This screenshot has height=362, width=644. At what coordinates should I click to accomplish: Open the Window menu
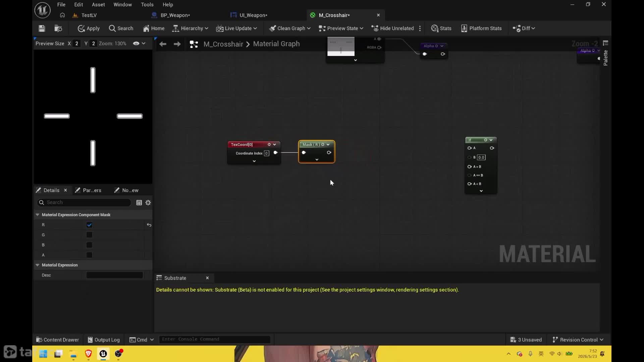pos(122,5)
